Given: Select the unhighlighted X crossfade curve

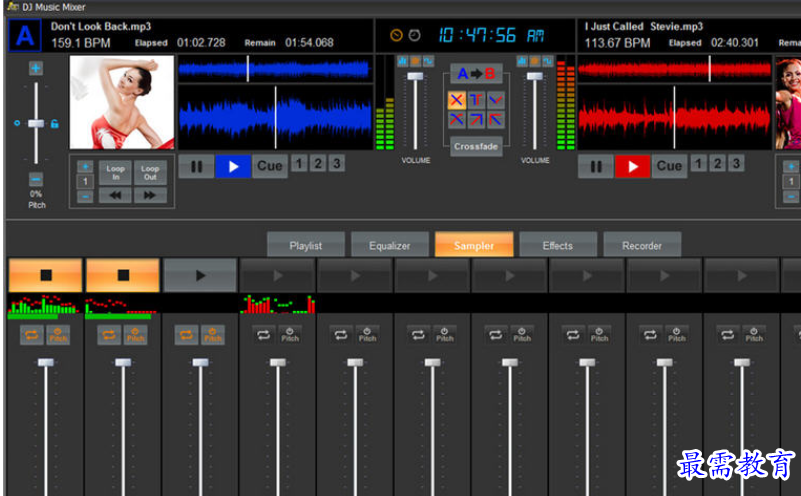Looking at the screenshot, I should pos(457,120).
